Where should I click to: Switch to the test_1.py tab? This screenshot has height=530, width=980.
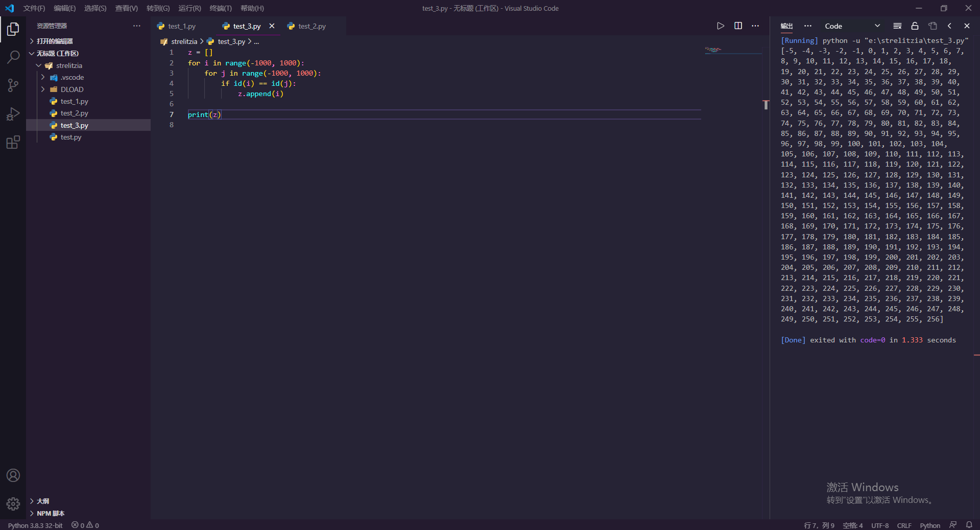coord(182,26)
